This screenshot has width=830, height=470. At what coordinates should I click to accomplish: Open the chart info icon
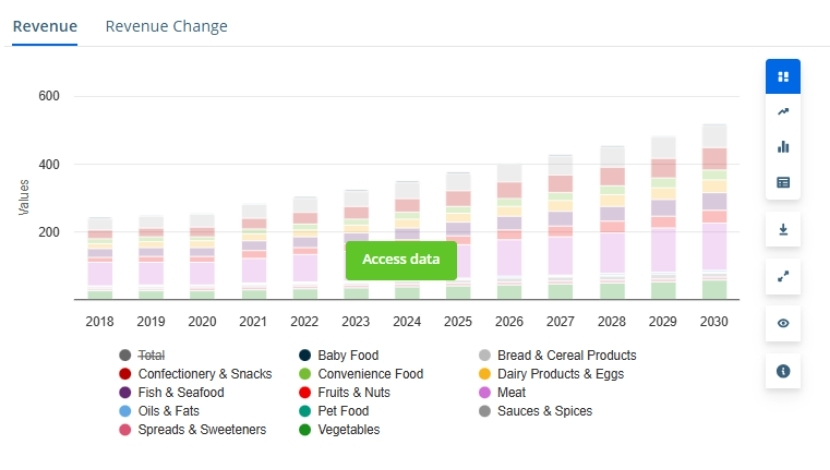783,371
